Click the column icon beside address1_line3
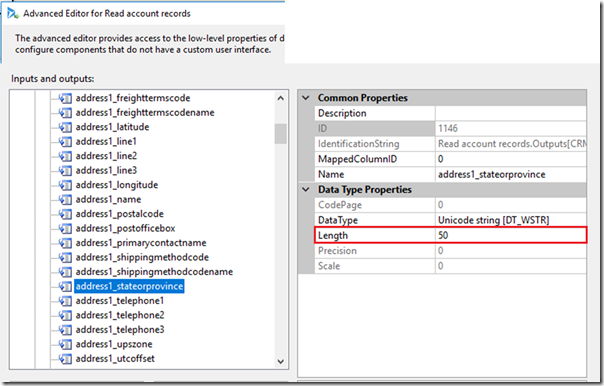This screenshot has height=386, width=604. pos(65,171)
